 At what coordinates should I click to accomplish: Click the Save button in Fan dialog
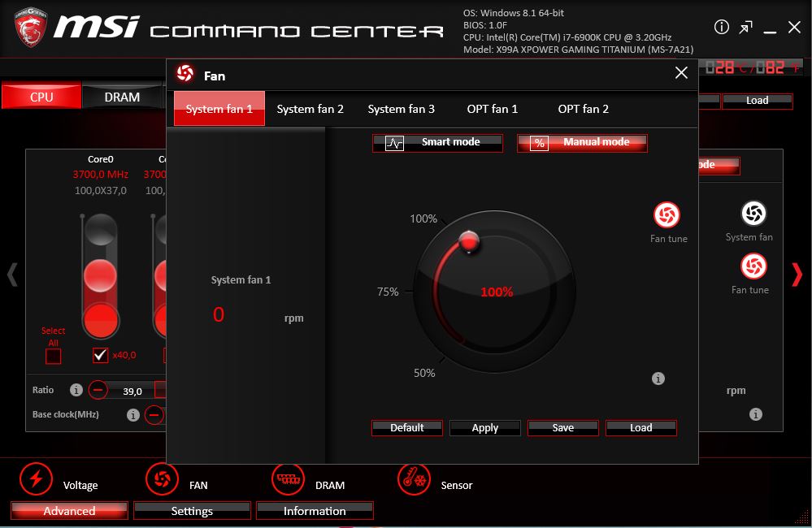(563, 427)
